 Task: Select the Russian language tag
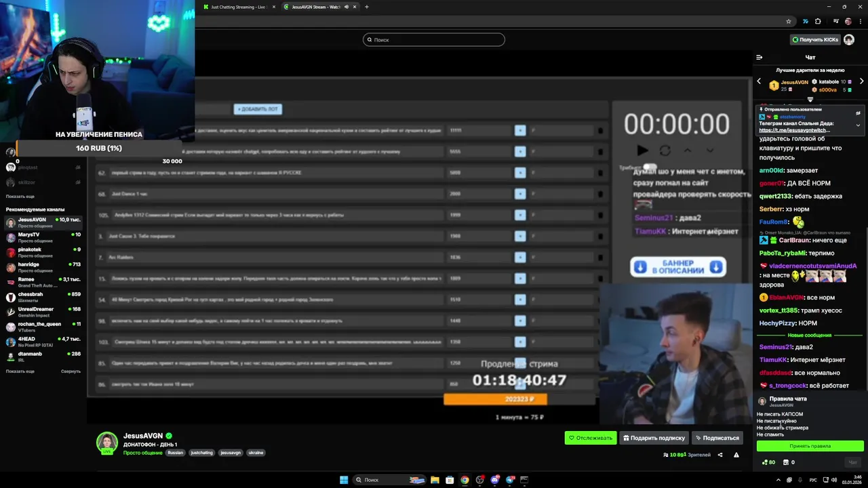[x=176, y=453]
